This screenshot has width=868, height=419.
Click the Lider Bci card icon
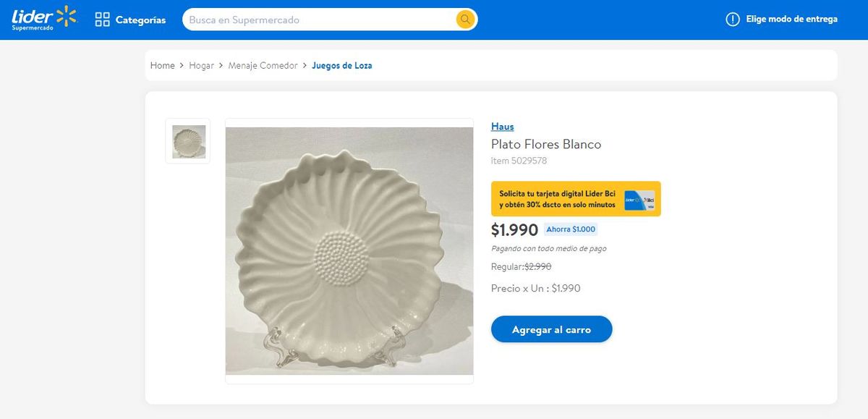pyautogui.click(x=639, y=199)
